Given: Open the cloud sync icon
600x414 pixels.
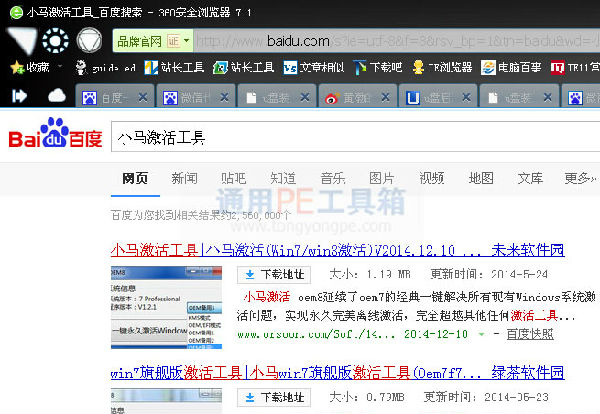Looking at the screenshot, I should (x=57, y=96).
